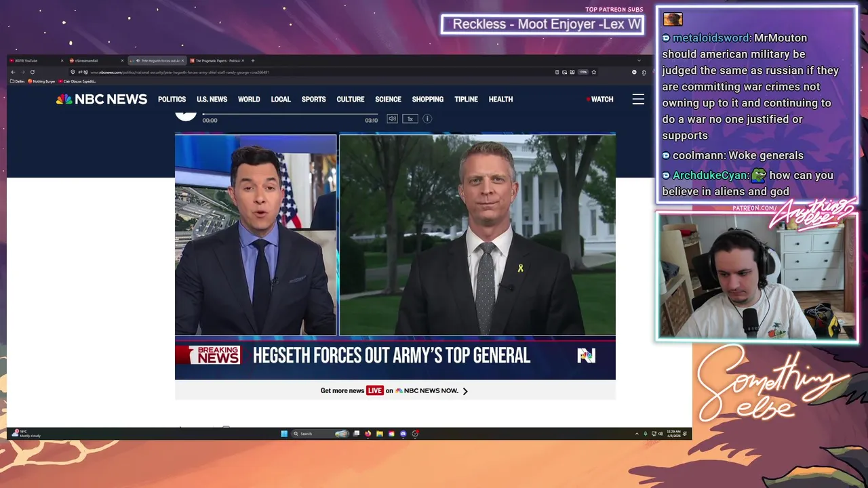Open the Culture section

[x=351, y=99]
